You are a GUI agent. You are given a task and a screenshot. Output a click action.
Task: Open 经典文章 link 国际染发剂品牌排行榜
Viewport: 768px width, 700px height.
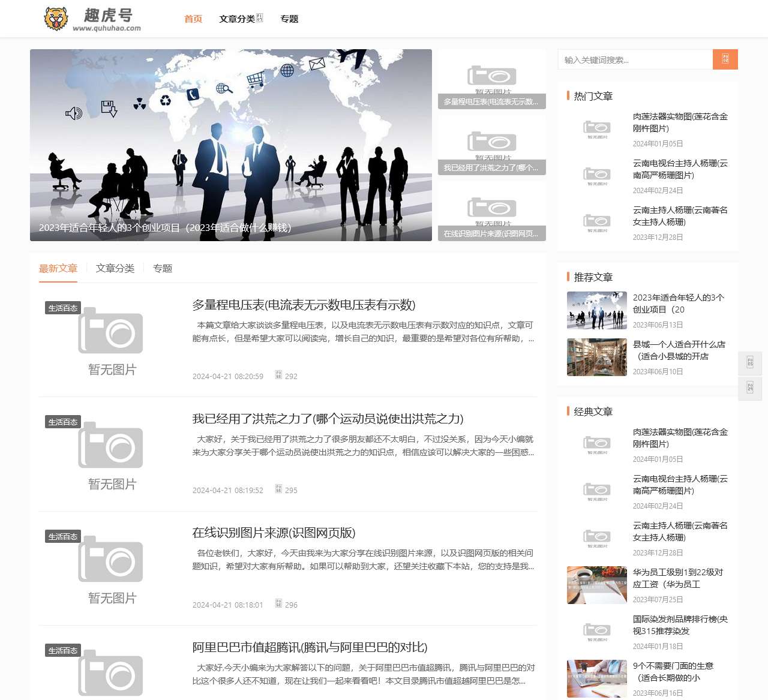tap(680, 625)
